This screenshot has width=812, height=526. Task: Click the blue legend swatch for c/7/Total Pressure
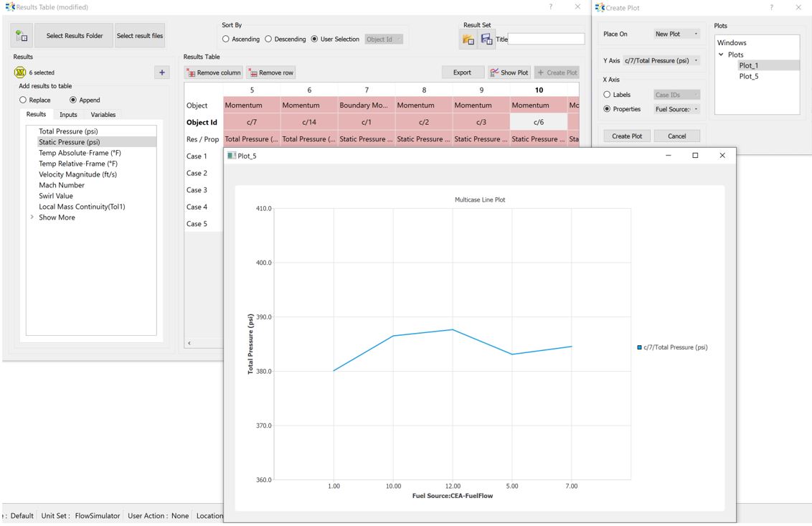pyautogui.click(x=639, y=347)
